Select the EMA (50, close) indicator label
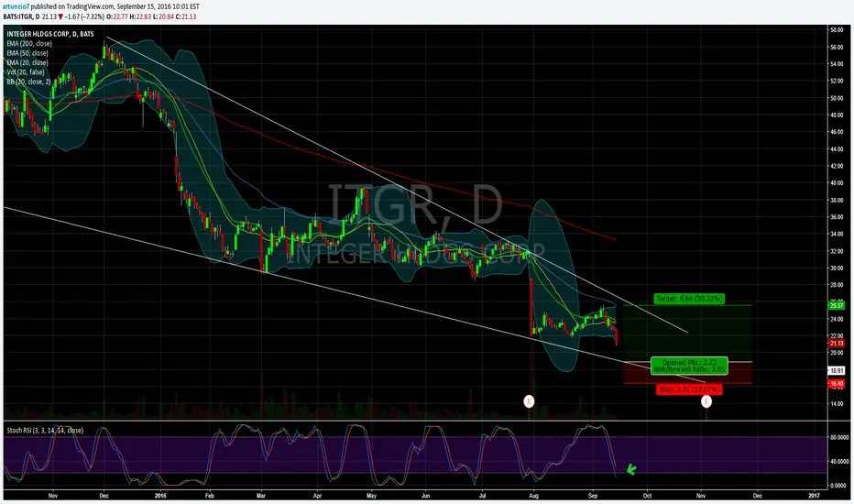This screenshot has width=854, height=504. point(27,53)
